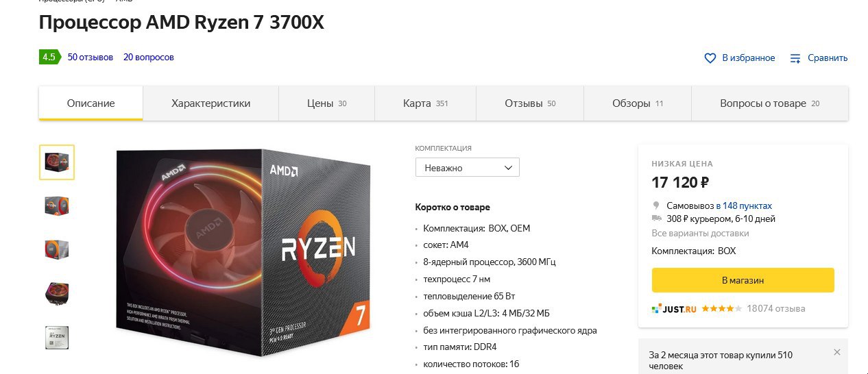Dismiss the purchase count notification

click(836, 352)
